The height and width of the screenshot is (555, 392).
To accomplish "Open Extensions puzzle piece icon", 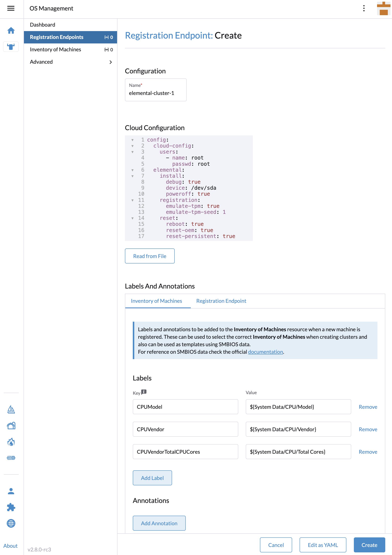I will [11, 507].
